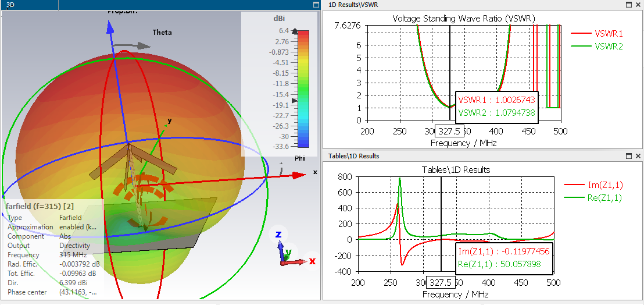
Task: Close the Tables\1D Results window
Action: click(x=638, y=156)
